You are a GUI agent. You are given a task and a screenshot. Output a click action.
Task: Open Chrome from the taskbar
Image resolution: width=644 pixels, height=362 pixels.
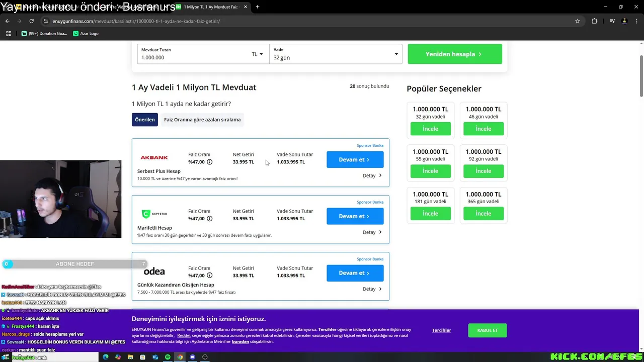click(x=180, y=357)
